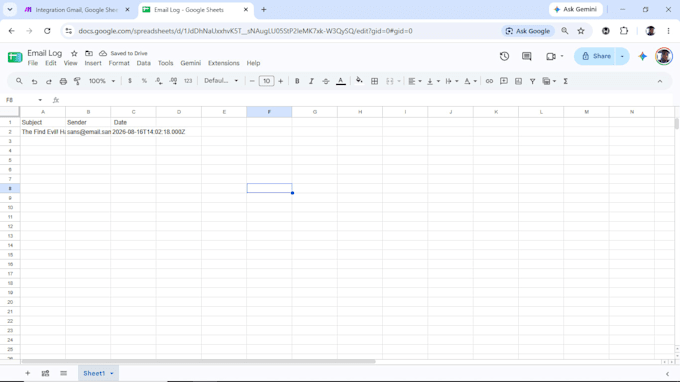Decrease decimal places icon

pyautogui.click(x=159, y=81)
